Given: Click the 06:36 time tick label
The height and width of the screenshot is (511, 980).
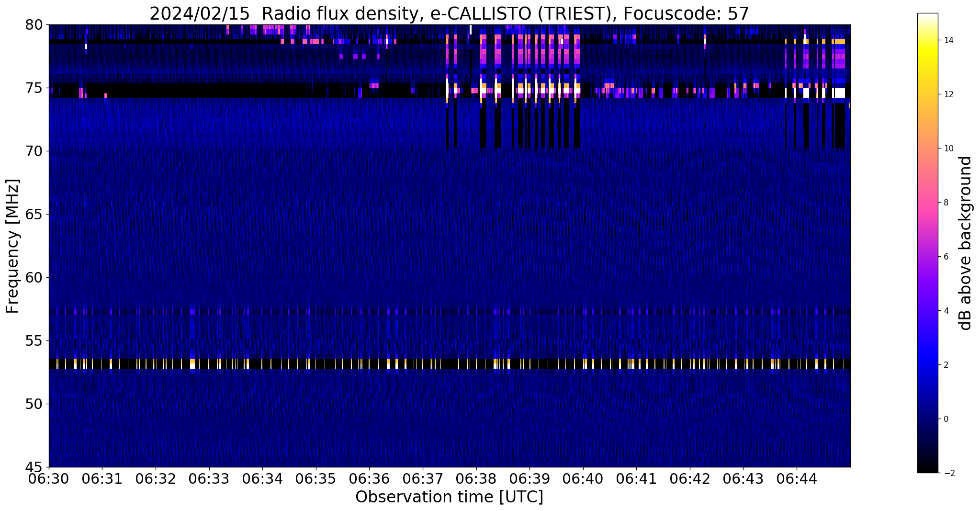Looking at the screenshot, I should pyautogui.click(x=369, y=479).
